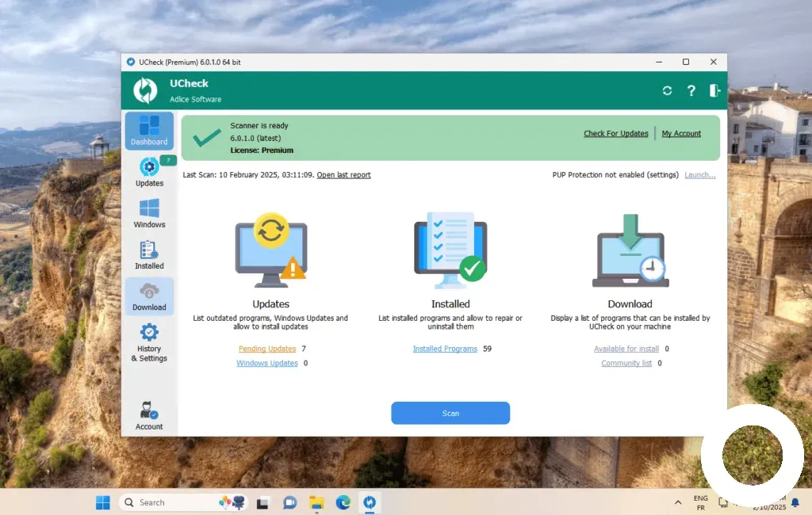Click the '6.0.1.0 (latest)' version text
This screenshot has height=515, width=812.
click(255, 138)
